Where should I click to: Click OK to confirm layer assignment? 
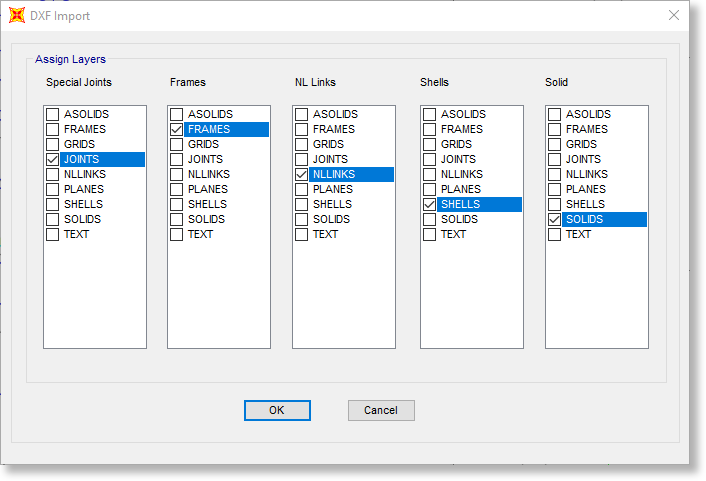(x=277, y=410)
